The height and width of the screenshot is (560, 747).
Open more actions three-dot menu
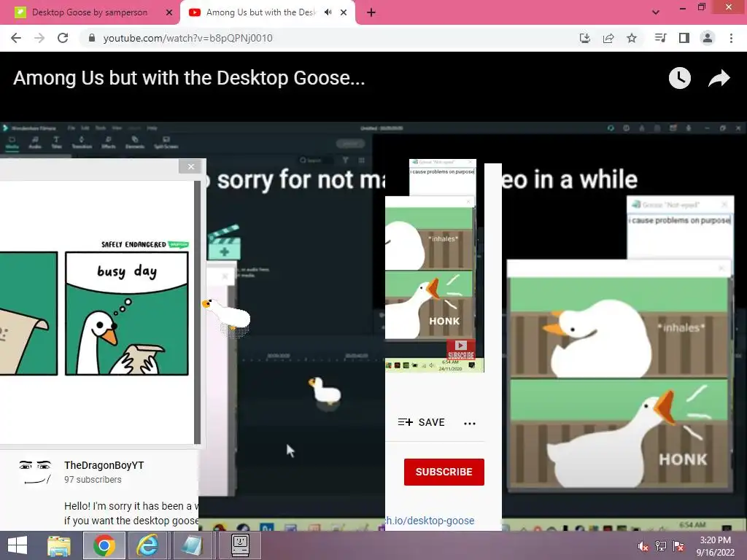click(470, 423)
